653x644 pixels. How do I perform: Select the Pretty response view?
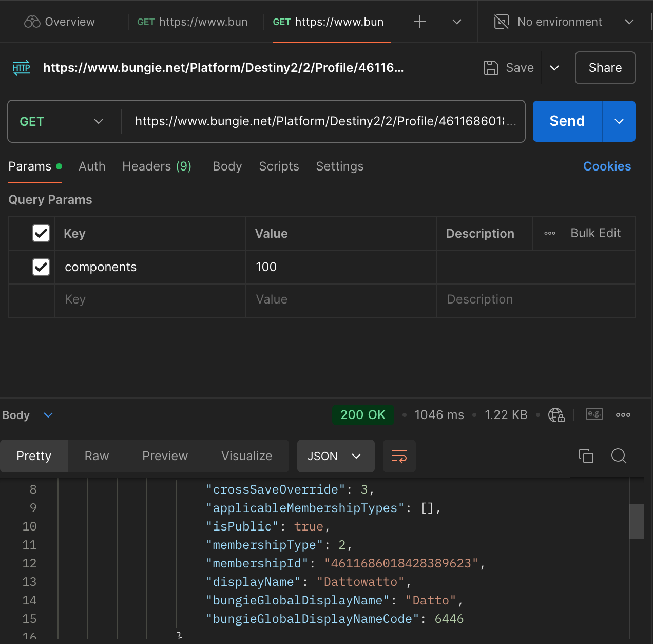(34, 456)
